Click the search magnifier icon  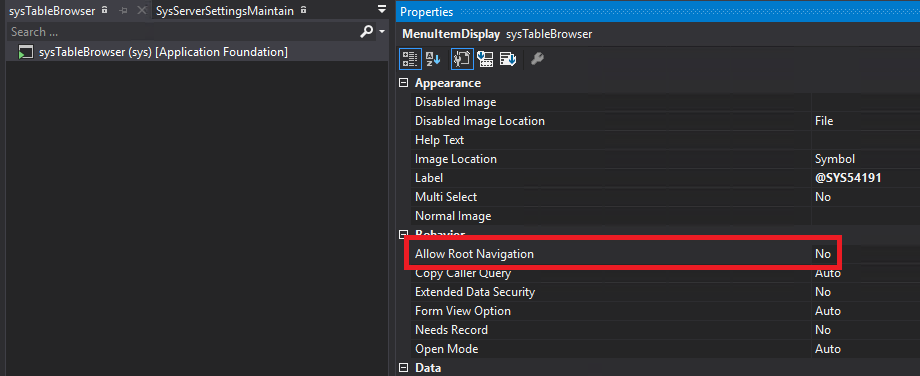(x=367, y=32)
